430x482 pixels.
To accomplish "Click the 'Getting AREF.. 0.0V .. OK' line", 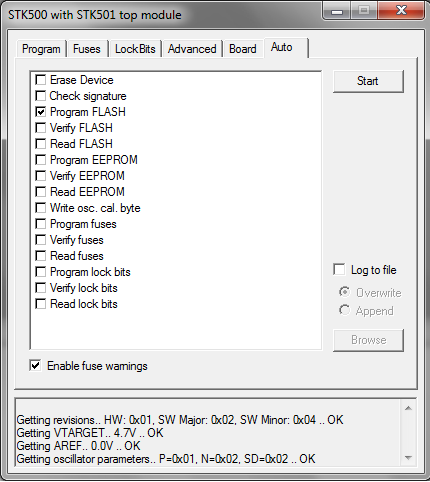I will [x=79, y=446].
